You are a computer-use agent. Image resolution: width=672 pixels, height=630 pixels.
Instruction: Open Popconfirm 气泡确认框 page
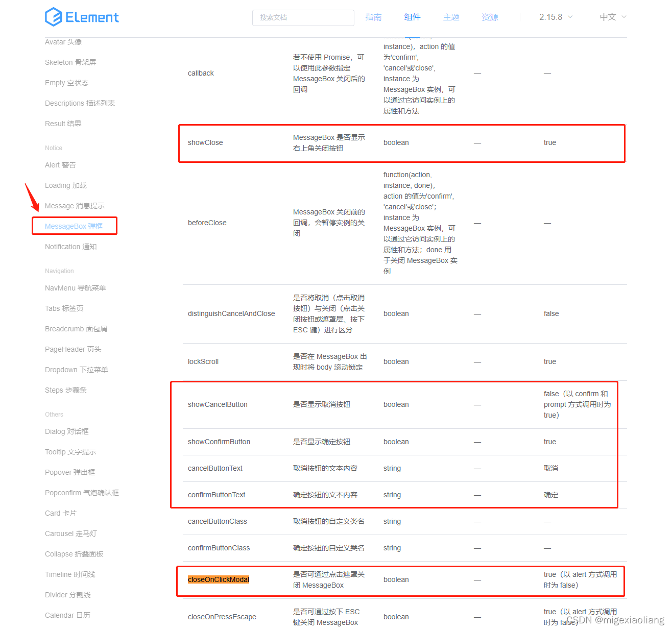(x=82, y=493)
